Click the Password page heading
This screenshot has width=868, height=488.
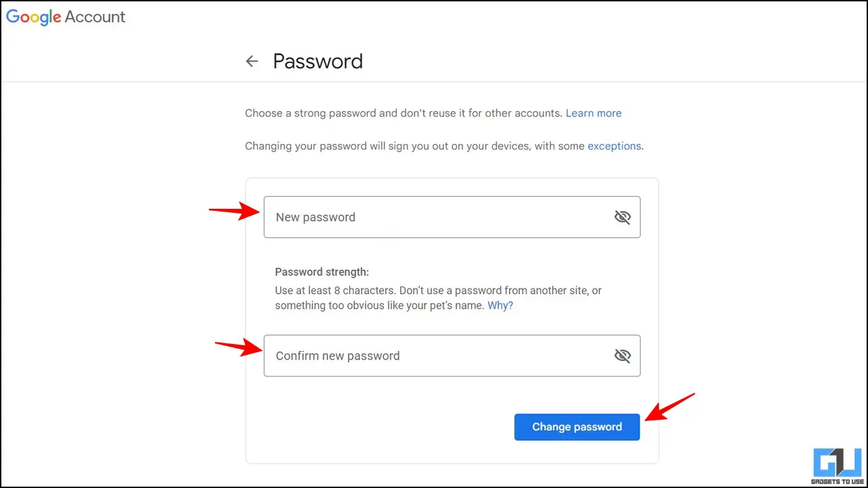click(x=318, y=62)
